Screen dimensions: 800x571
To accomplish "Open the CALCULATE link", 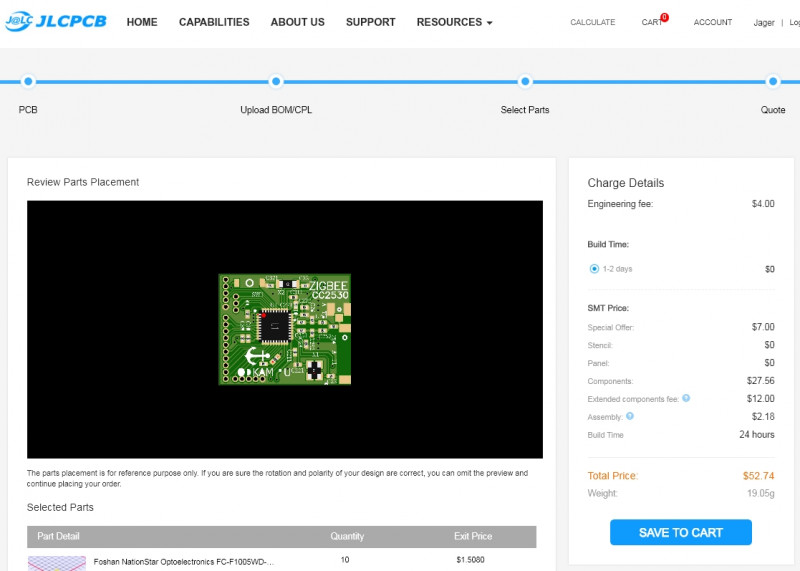I will 592,22.
